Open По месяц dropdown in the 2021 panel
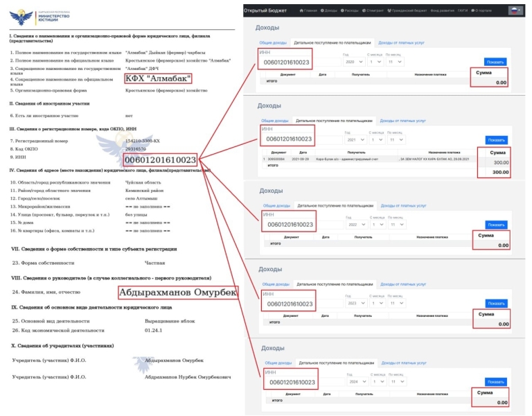The height and width of the screenshot is (416, 532). tap(396, 139)
